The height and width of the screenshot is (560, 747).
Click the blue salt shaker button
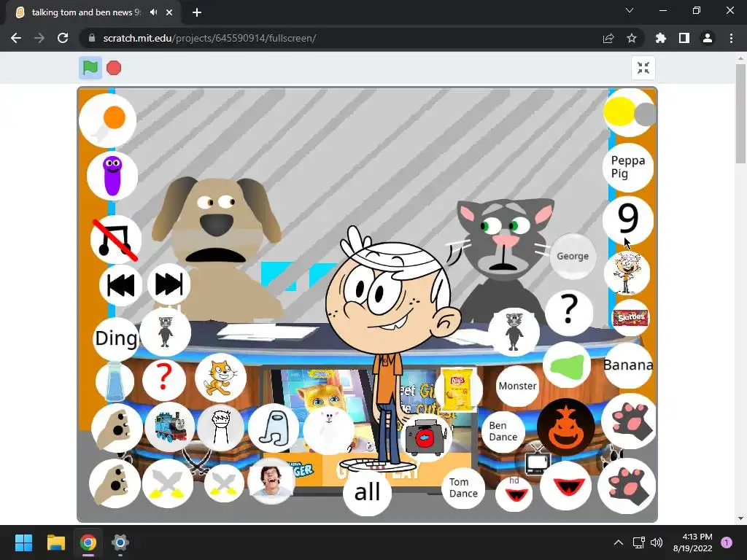(115, 381)
